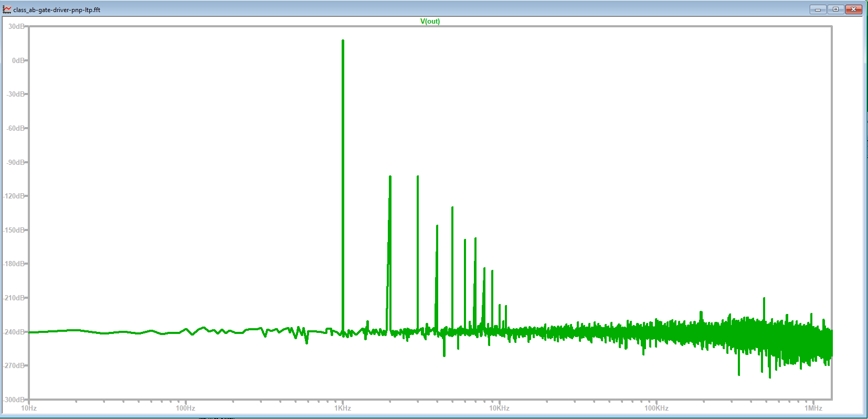Click the third harmonic peak at 3KHz
Screen dimensions: 868x419
point(418,254)
